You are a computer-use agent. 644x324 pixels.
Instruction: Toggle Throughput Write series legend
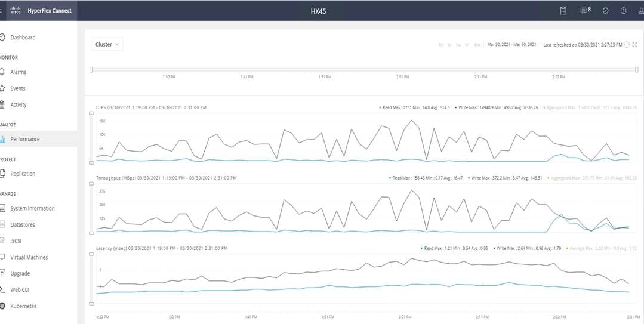coord(505,178)
